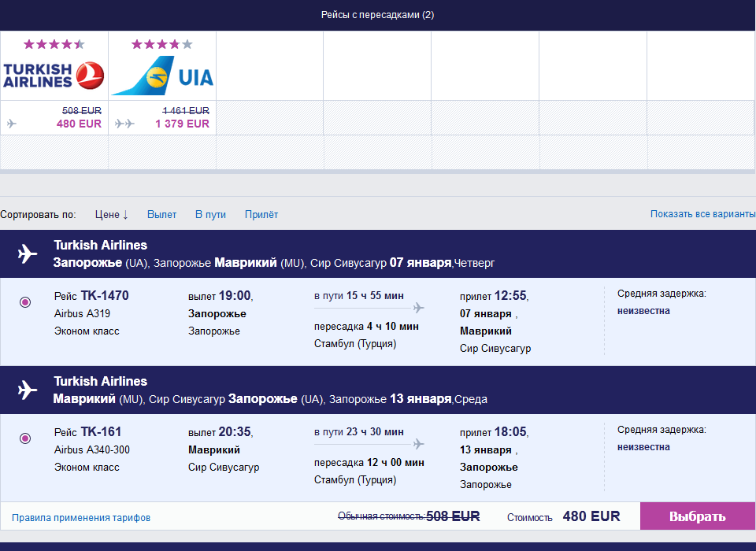The width and height of the screenshot is (756, 551).
Task: Sort flights by travel time (В пути)
Action: pos(210,214)
